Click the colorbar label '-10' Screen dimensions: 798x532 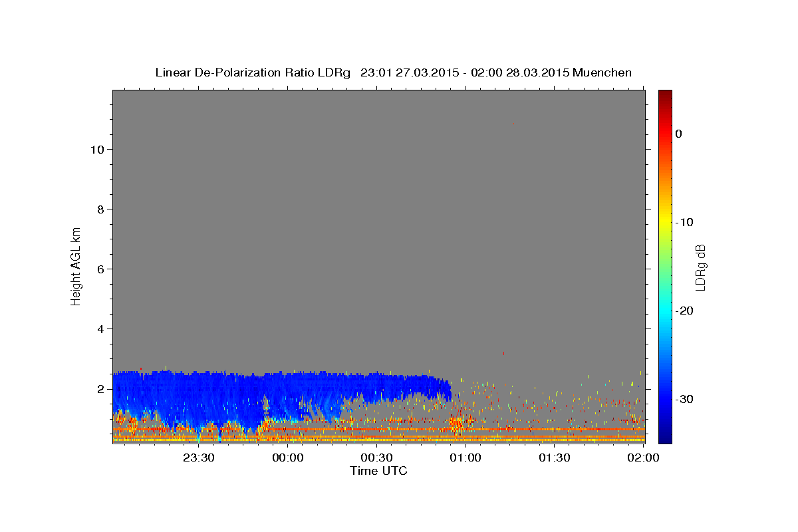(685, 222)
